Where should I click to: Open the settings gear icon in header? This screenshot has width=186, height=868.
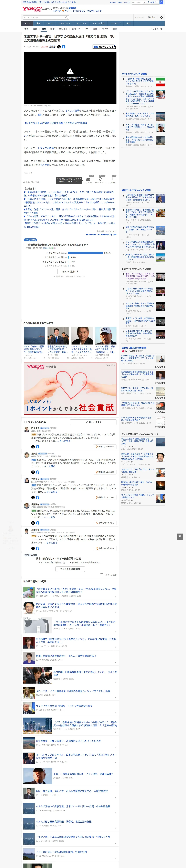point(161,17)
